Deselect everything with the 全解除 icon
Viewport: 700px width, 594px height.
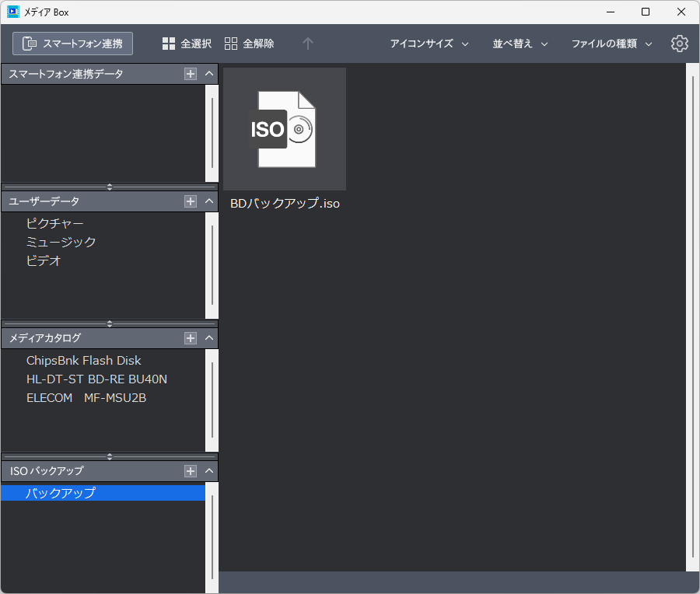(x=230, y=44)
